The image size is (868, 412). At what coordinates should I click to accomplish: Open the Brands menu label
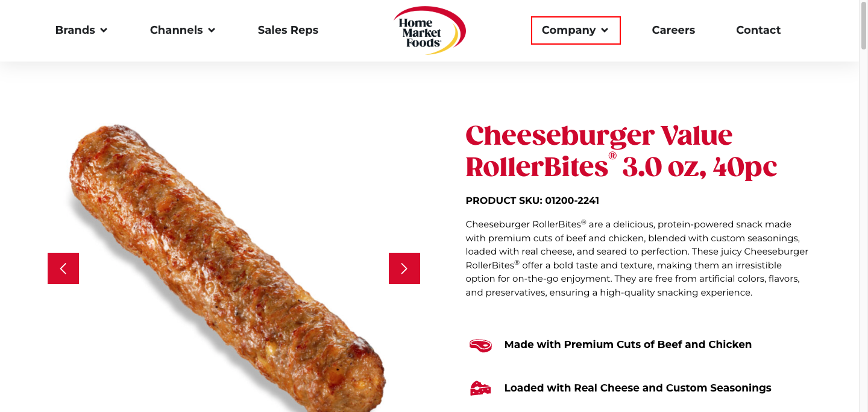(x=75, y=30)
